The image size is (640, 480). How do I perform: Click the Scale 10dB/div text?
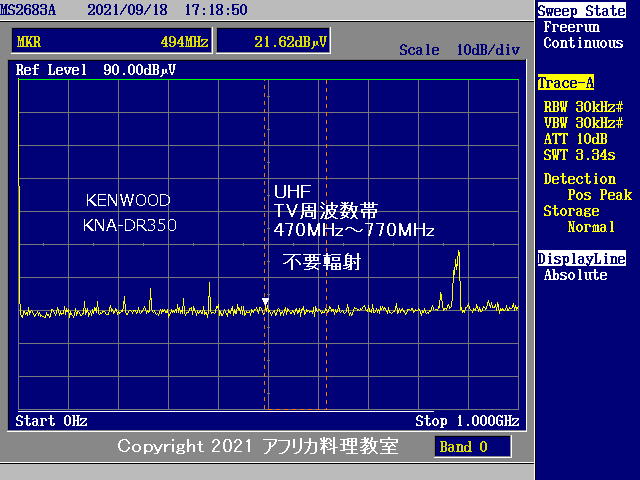[x=460, y=50]
